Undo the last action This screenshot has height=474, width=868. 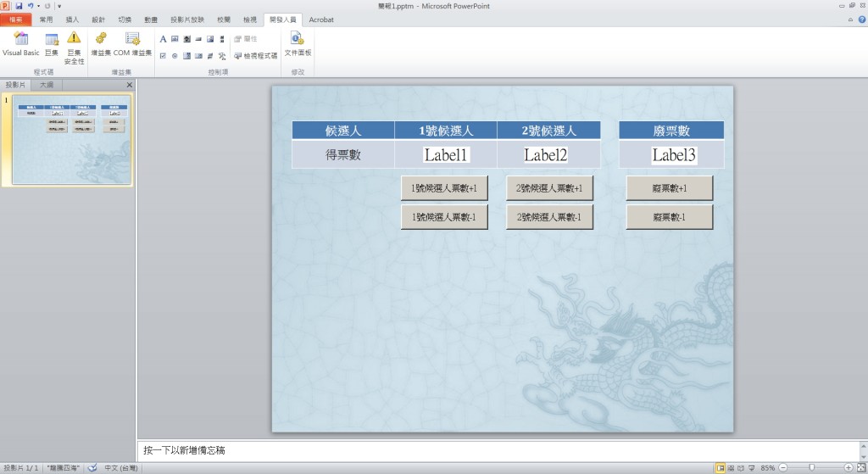31,6
